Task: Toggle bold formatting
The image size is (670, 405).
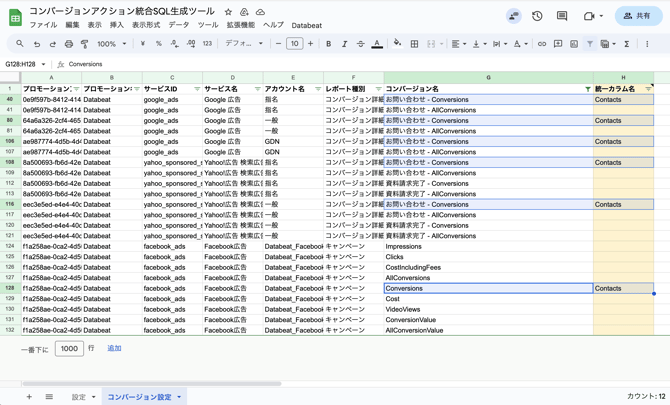Action: [x=328, y=44]
